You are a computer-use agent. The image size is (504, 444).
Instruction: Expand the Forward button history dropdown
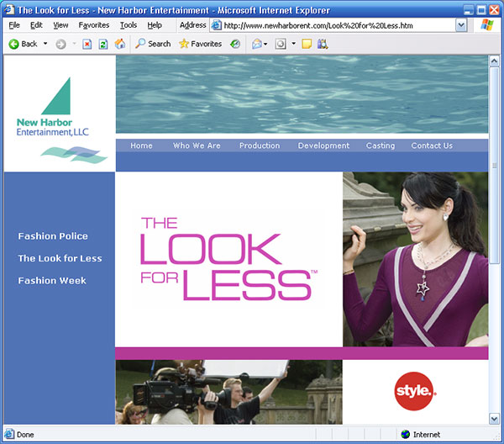pos(74,44)
